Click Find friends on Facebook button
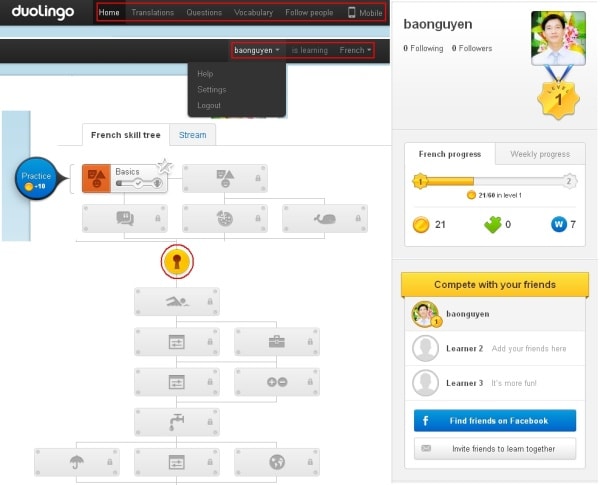This screenshot has width=600, height=485. (x=495, y=421)
